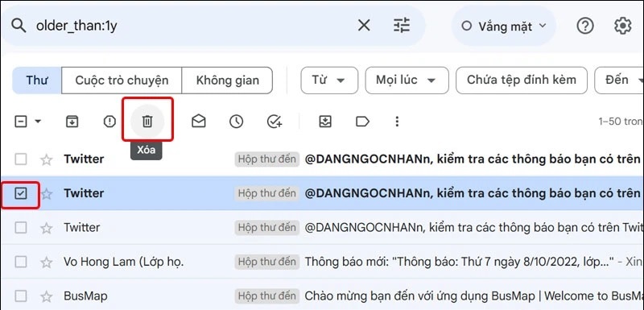Archive the selected email
The height and width of the screenshot is (310, 644).
click(72, 122)
